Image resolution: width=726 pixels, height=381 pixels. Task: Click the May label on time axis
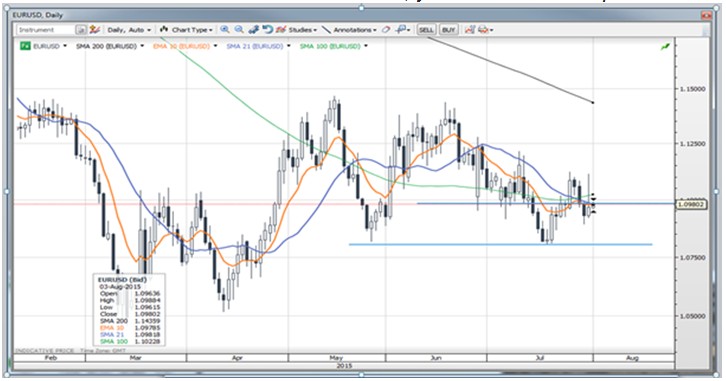pos(336,357)
